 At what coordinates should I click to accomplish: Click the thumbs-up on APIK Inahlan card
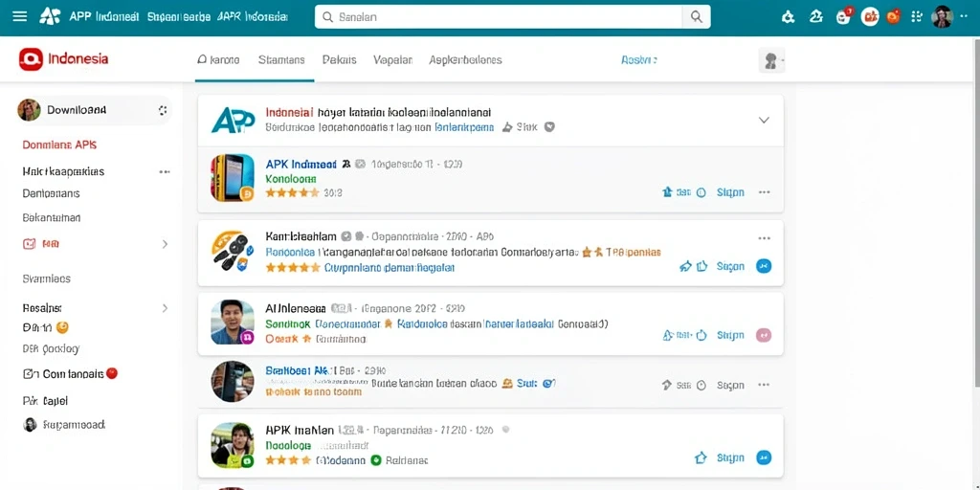(x=702, y=458)
